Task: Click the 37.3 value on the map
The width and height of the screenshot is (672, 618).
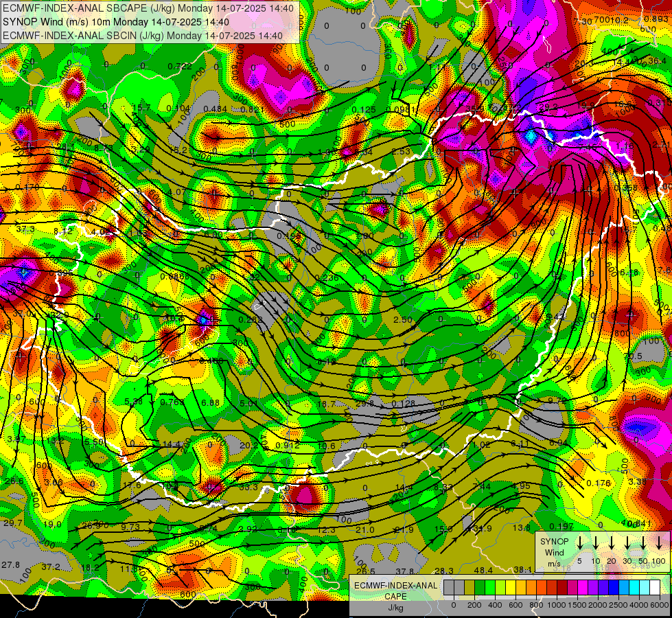Action: pos(25,229)
